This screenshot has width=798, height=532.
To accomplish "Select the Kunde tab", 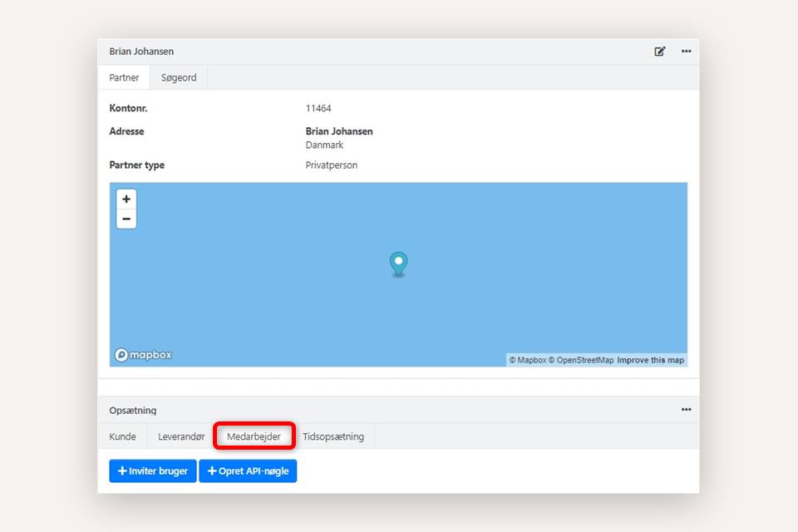I will [x=122, y=436].
